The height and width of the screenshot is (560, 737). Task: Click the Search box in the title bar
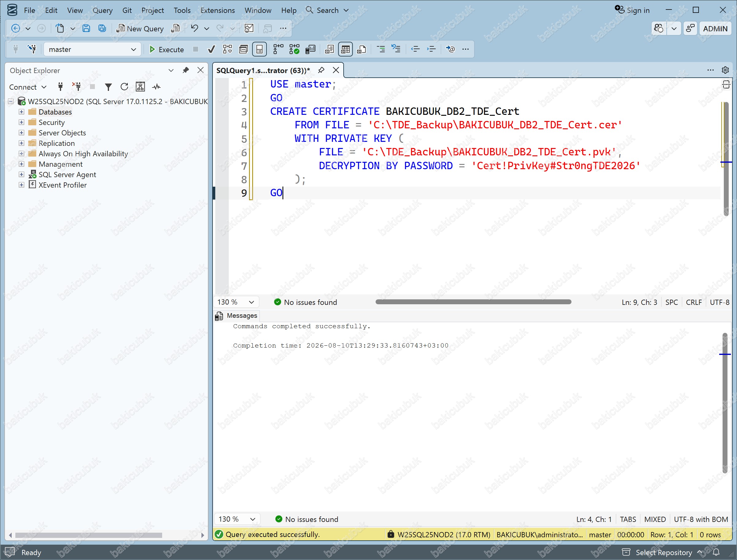(x=327, y=10)
